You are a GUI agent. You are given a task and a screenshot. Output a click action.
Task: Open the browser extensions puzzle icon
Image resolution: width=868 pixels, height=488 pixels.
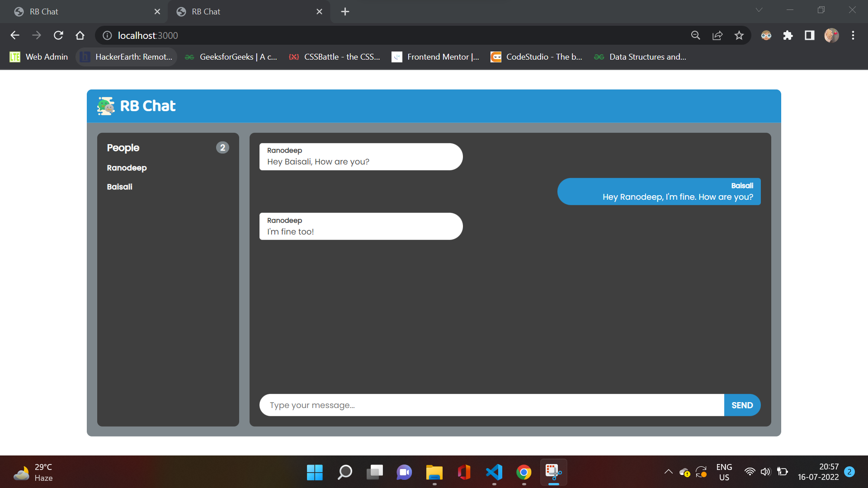point(788,35)
